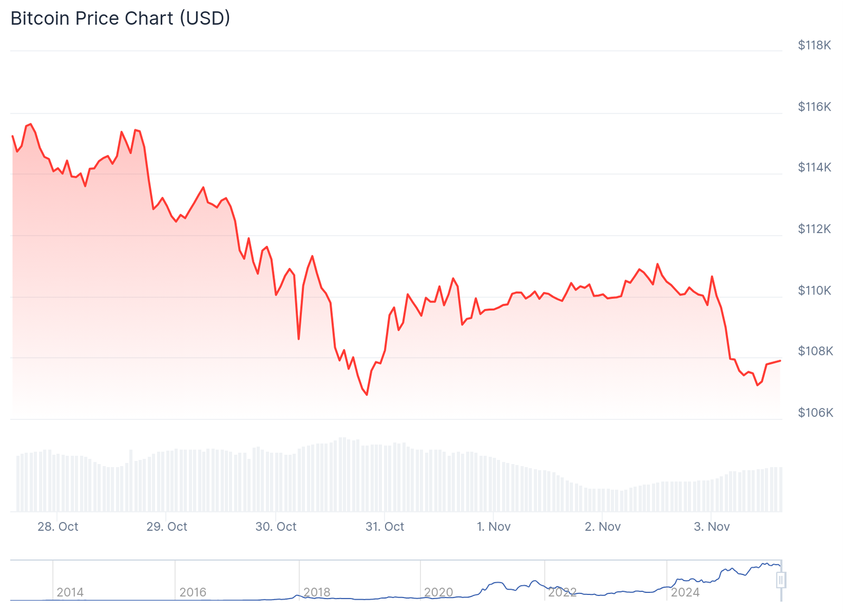Click the $108K price axis label
Screen dimensions: 844x616
(x=815, y=351)
